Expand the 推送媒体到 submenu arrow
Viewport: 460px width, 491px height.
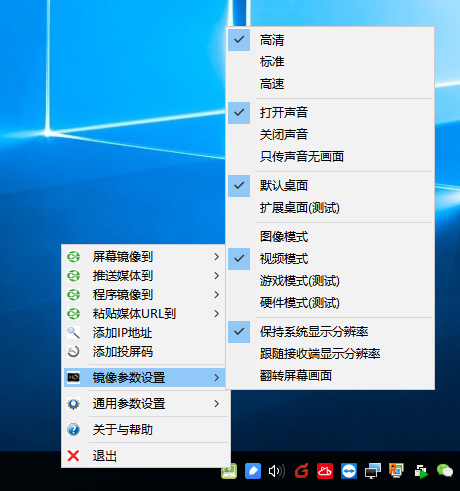pos(217,276)
